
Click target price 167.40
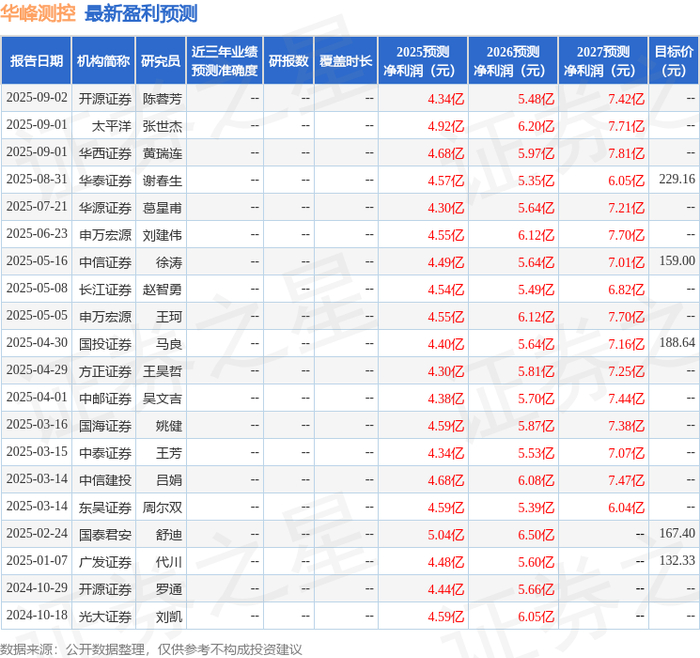(677, 533)
